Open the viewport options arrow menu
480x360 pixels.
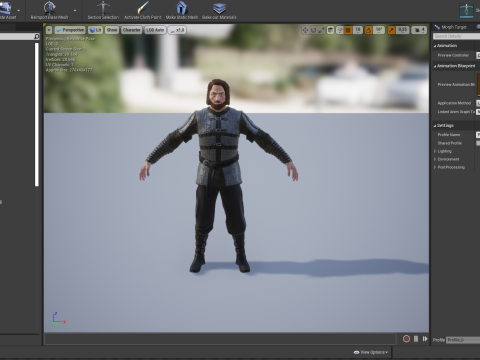click(x=49, y=30)
